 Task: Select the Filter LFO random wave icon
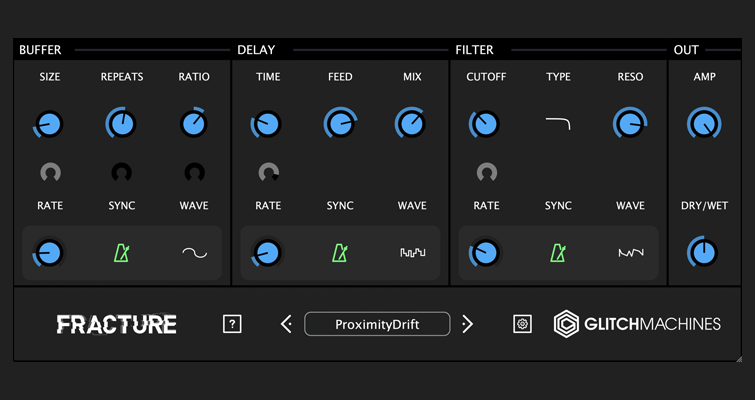coord(630,253)
